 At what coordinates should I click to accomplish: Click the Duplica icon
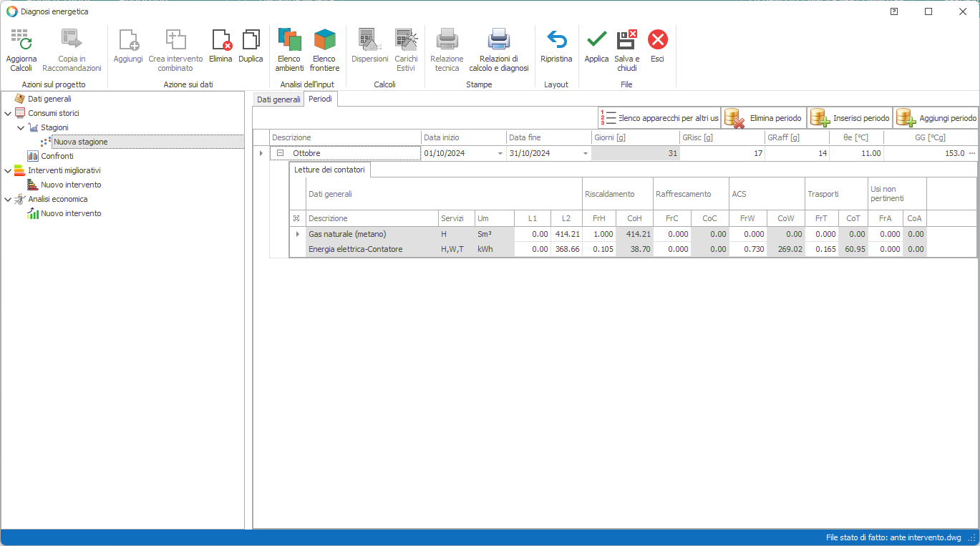tap(251, 40)
